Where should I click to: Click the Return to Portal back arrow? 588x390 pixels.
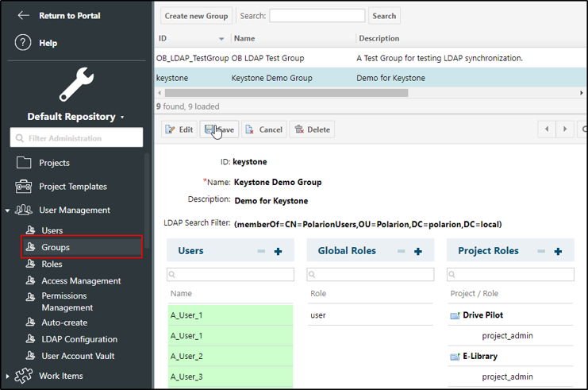click(x=23, y=15)
